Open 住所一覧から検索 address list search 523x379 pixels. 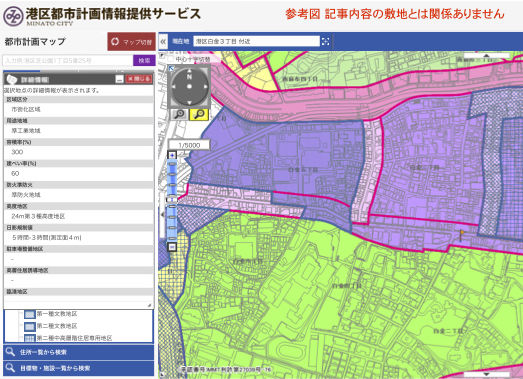[79, 352]
